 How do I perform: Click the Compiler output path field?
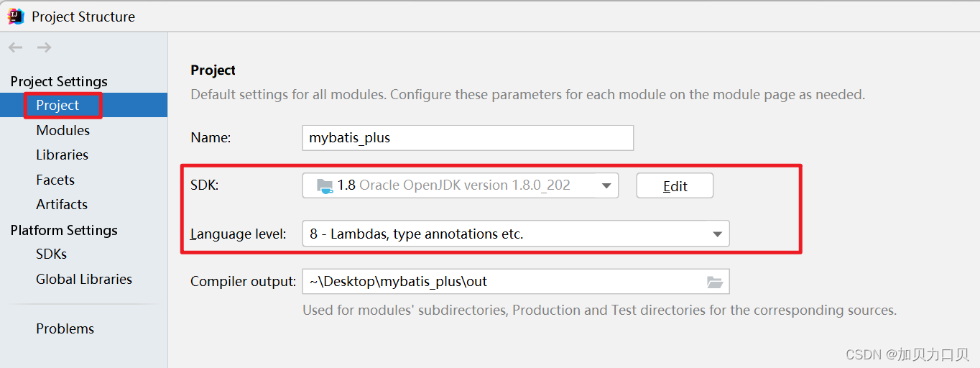503,282
